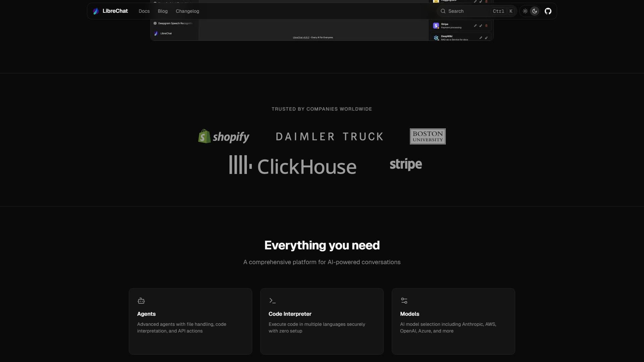This screenshot has width=644, height=362.
Task: Open the Code Interpreter feature card title
Action: (x=290, y=314)
